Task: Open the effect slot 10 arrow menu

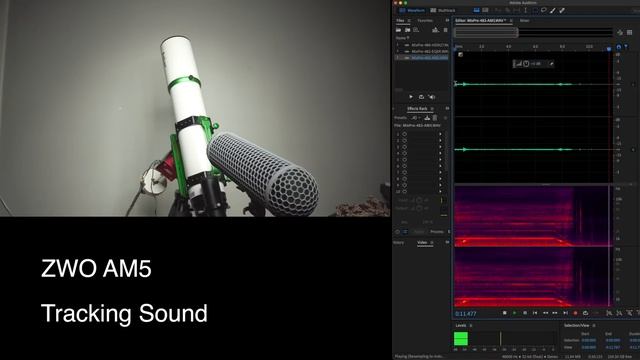Action: point(440,191)
